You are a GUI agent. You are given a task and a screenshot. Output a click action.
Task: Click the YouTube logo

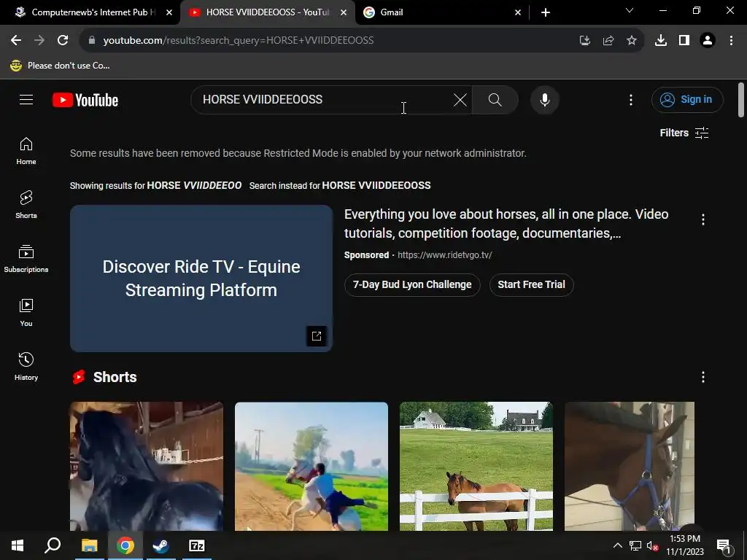[85, 100]
